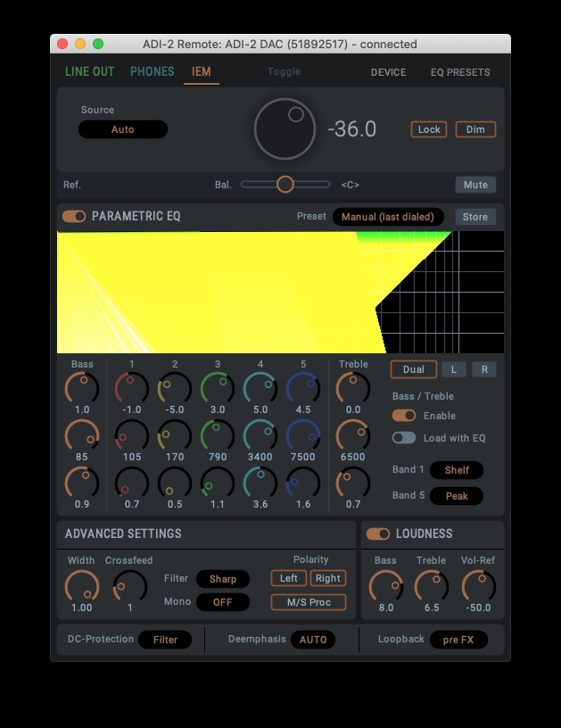Screen dimensions: 561x728
Task: Open Loopback dropdown set to pre FX
Action: pyautogui.click(x=458, y=640)
